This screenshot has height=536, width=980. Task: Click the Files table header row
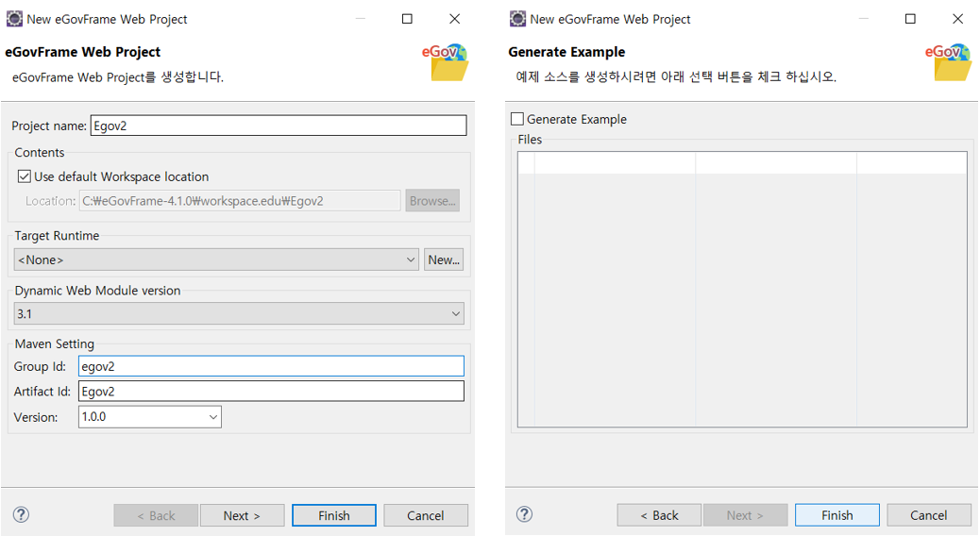click(742, 163)
